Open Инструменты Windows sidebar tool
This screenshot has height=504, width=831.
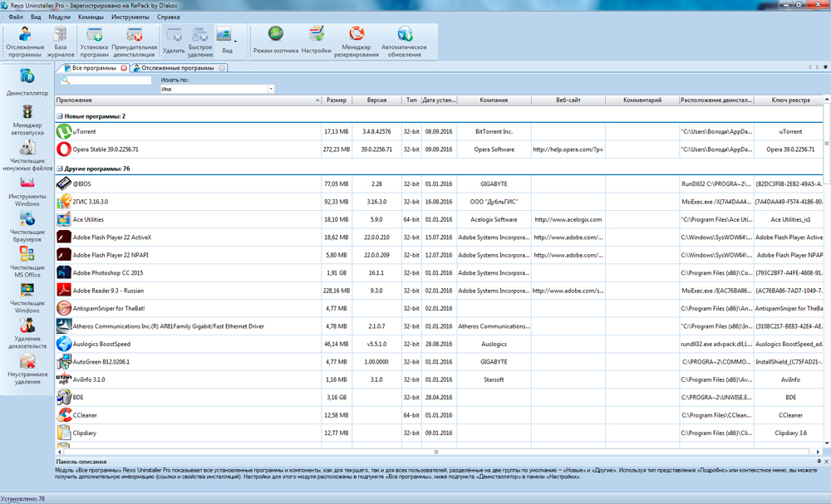(27, 191)
